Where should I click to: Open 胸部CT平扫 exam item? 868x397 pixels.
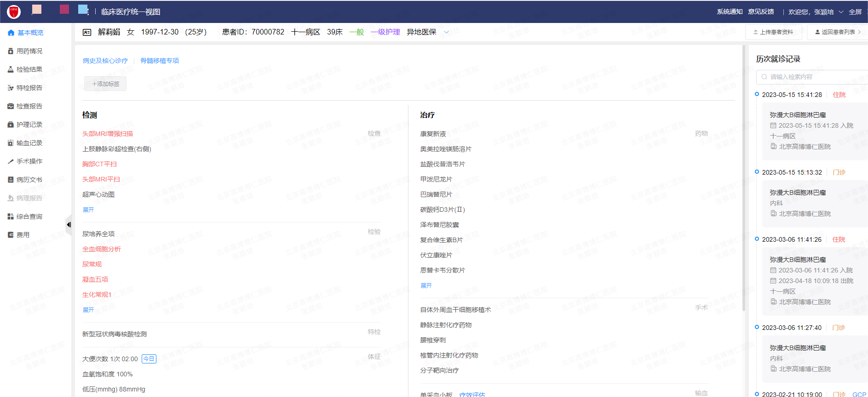(99, 164)
